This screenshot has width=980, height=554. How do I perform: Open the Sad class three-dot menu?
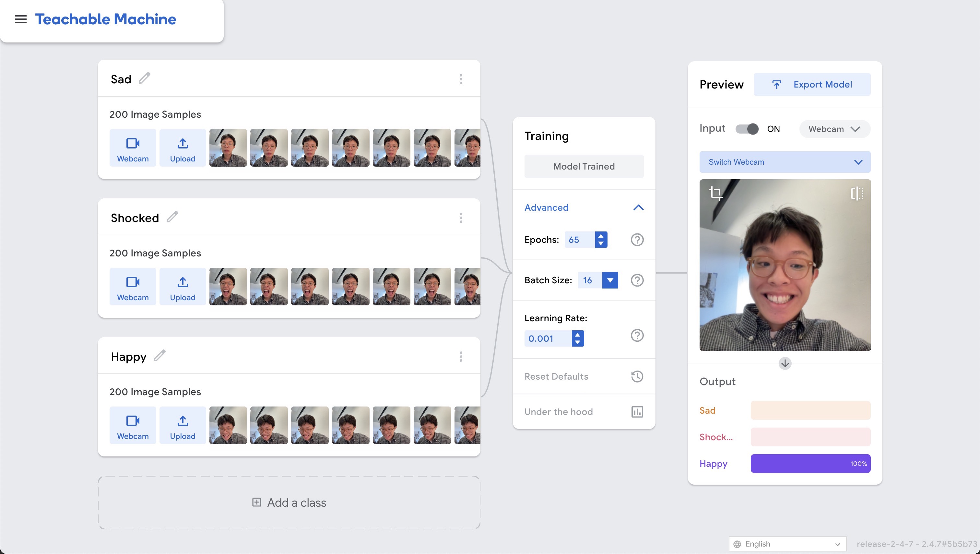pyautogui.click(x=461, y=79)
